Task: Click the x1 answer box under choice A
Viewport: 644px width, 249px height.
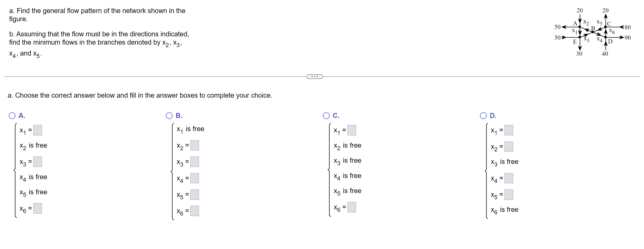Action: (37, 130)
